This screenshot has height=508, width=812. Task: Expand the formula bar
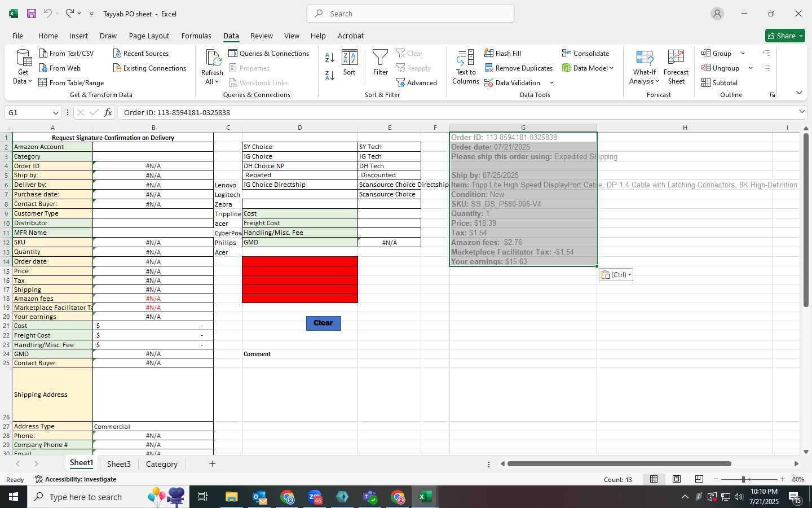click(802, 112)
